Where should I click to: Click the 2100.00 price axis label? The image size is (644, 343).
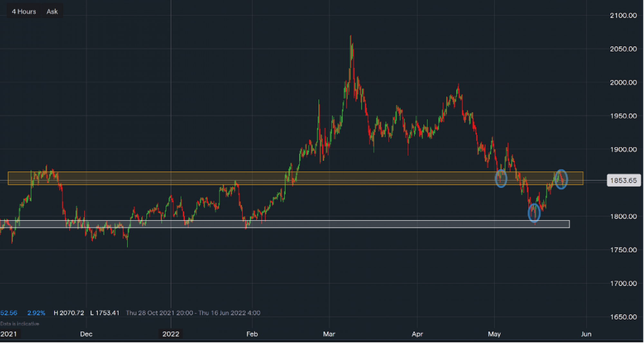(623, 15)
